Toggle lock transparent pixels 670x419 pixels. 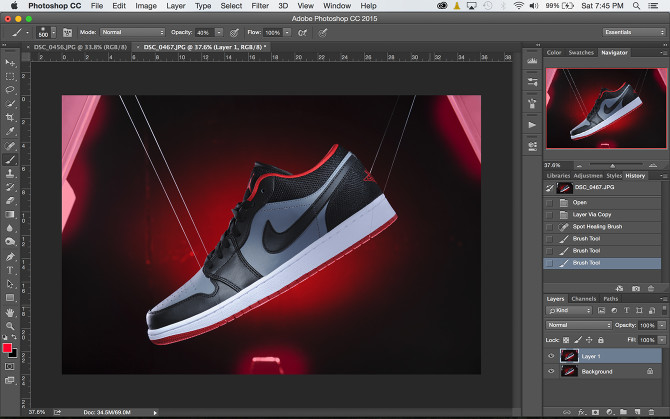coord(566,340)
